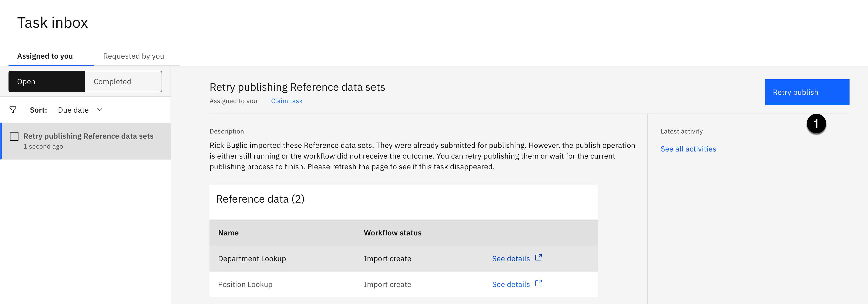Select the Department Lookup table row
Screen dimensions: 868x304
pos(252,259)
